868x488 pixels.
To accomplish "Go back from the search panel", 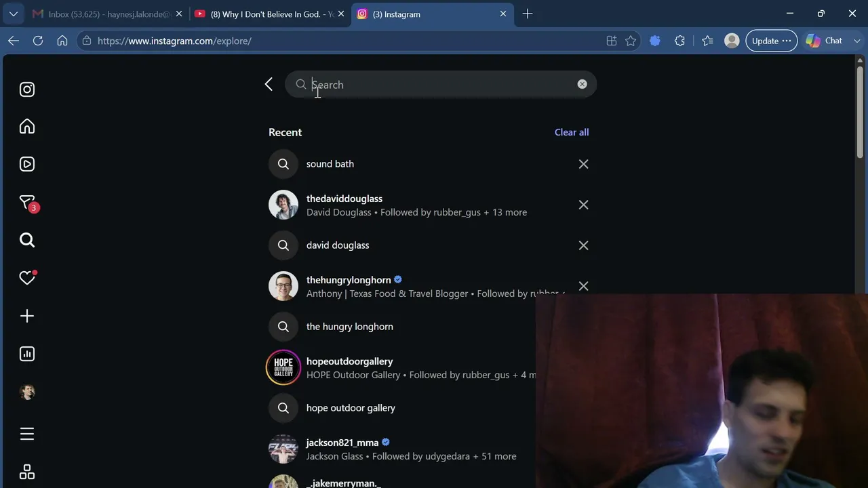I will (x=269, y=84).
